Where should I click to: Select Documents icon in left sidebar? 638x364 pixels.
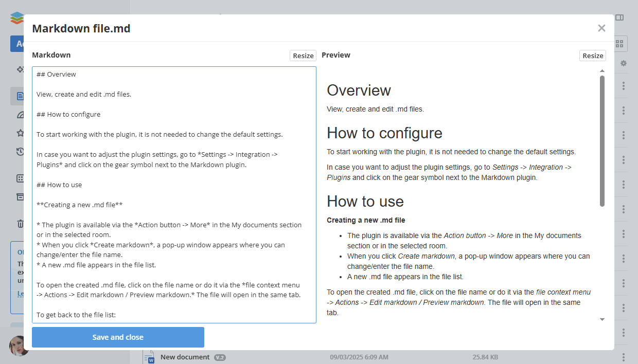20,96
